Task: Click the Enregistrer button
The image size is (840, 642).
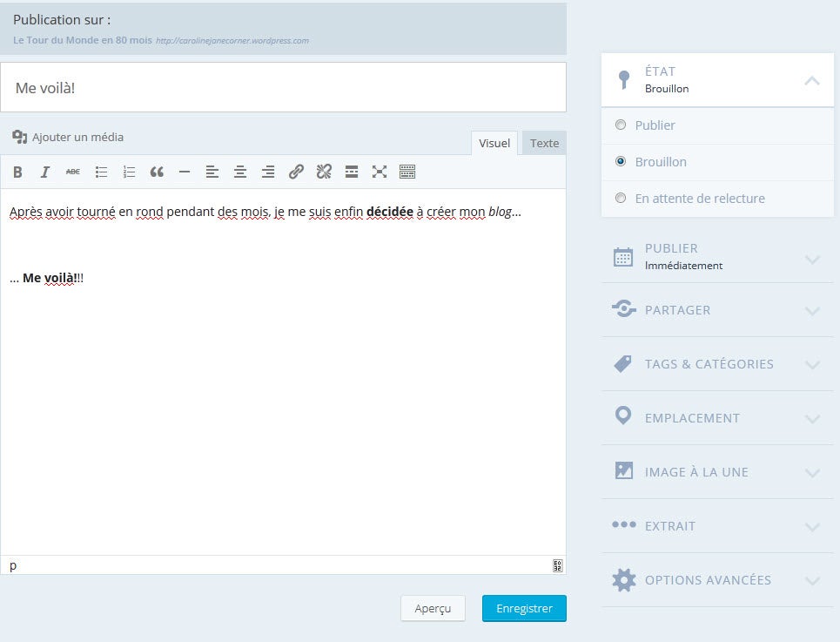Action: 524,608
